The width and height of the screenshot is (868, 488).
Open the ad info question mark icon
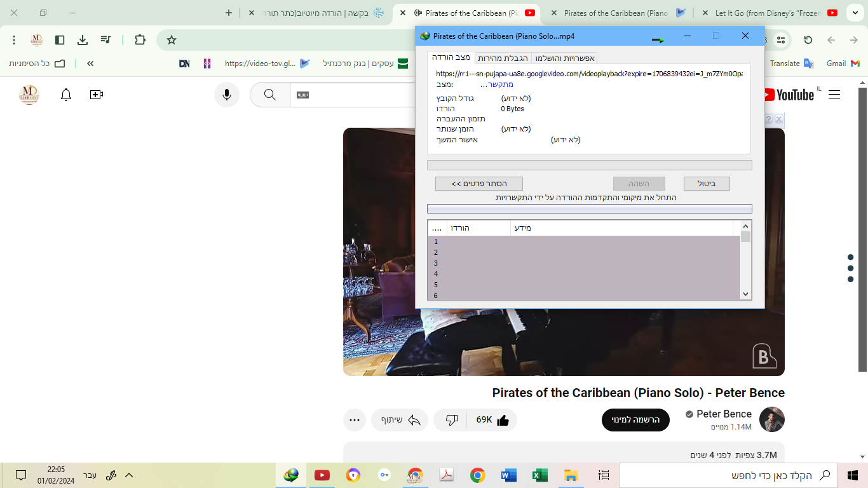pyautogui.click(x=768, y=119)
